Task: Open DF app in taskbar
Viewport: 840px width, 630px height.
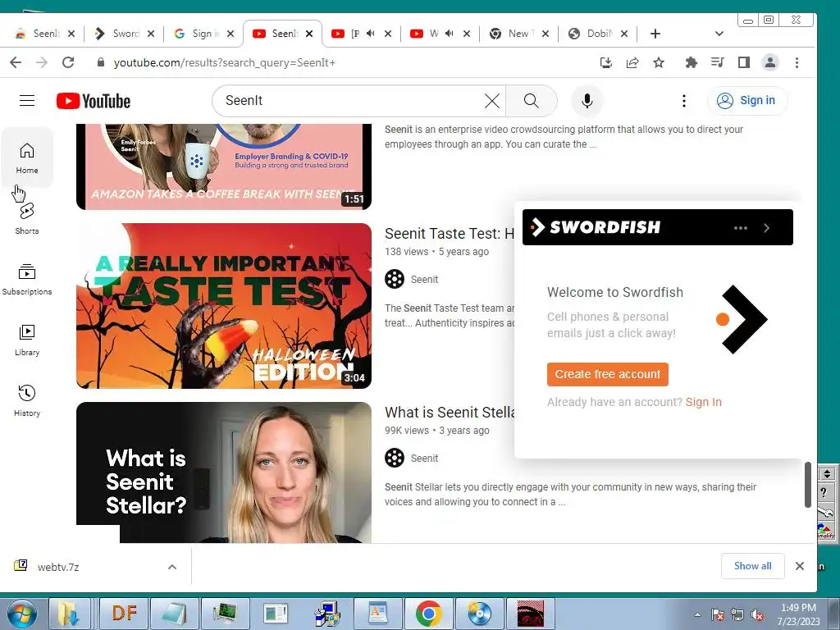Action: 124,614
